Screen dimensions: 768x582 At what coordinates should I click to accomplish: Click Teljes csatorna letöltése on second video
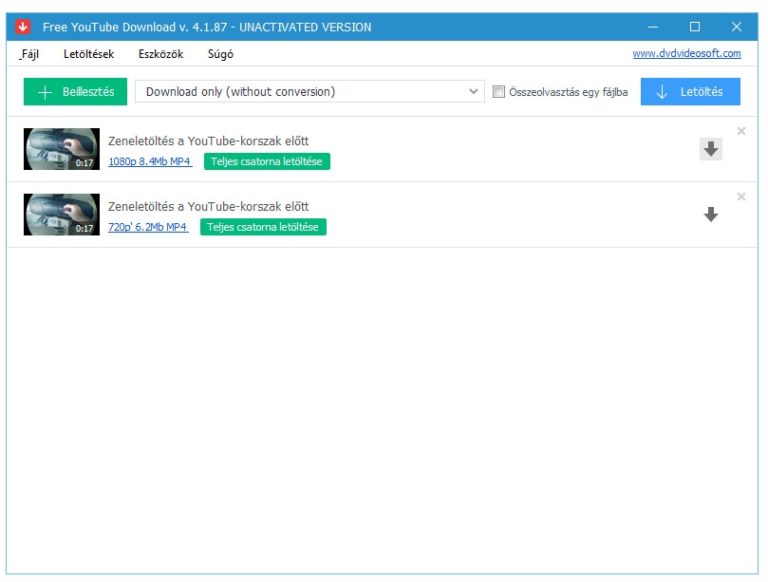coord(263,227)
